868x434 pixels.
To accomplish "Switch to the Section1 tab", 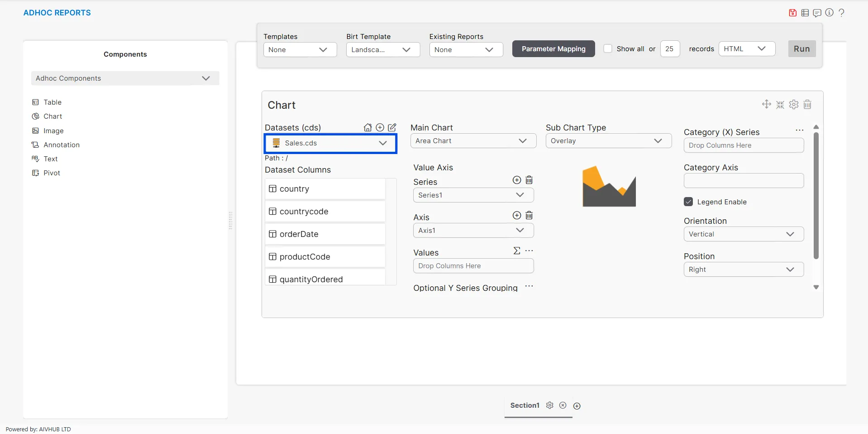I will click(525, 405).
